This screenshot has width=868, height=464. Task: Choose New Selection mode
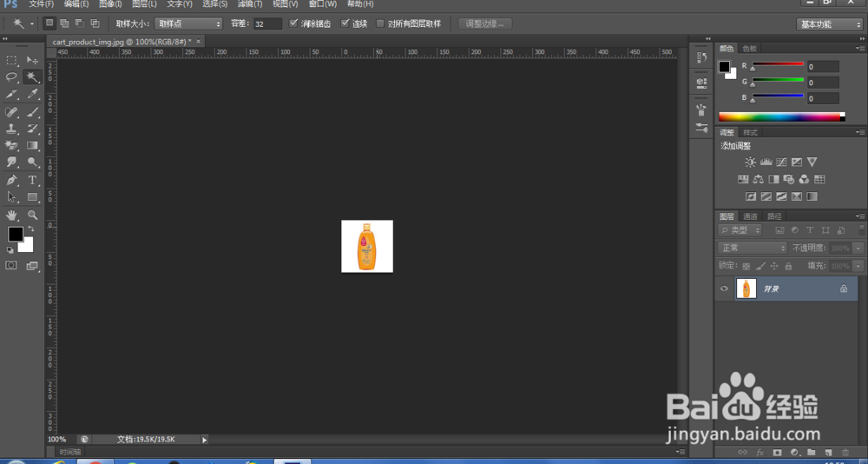pos(49,23)
